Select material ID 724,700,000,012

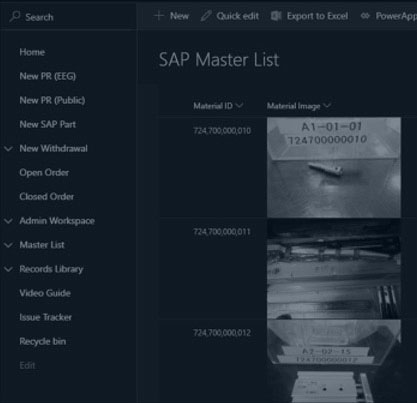222,333
